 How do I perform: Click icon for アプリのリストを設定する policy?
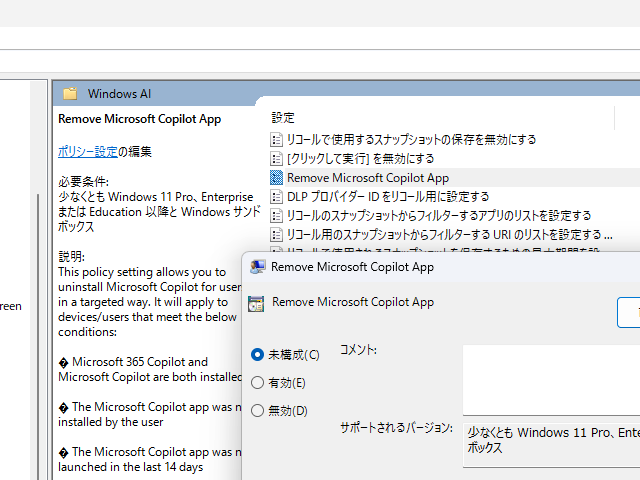coord(277,216)
